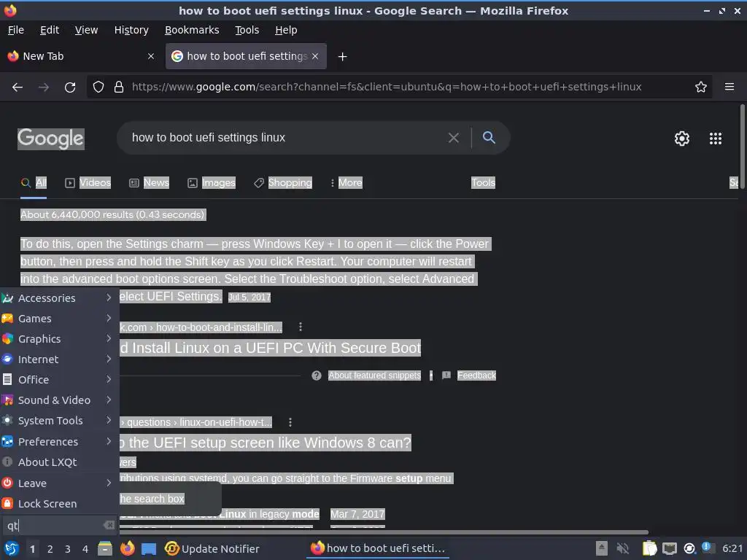The height and width of the screenshot is (560, 747).
Task: Click the forward navigation arrow
Action: [43, 87]
